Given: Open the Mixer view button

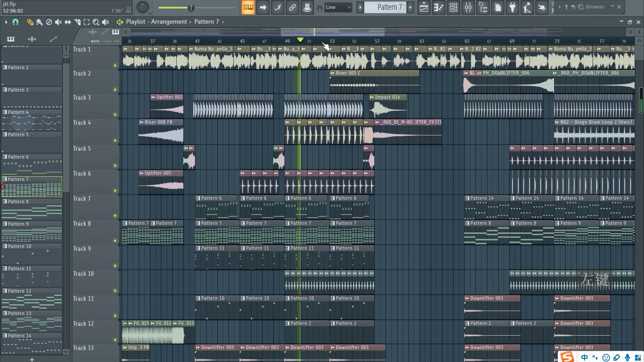Looking at the screenshot, I should click(x=468, y=7).
